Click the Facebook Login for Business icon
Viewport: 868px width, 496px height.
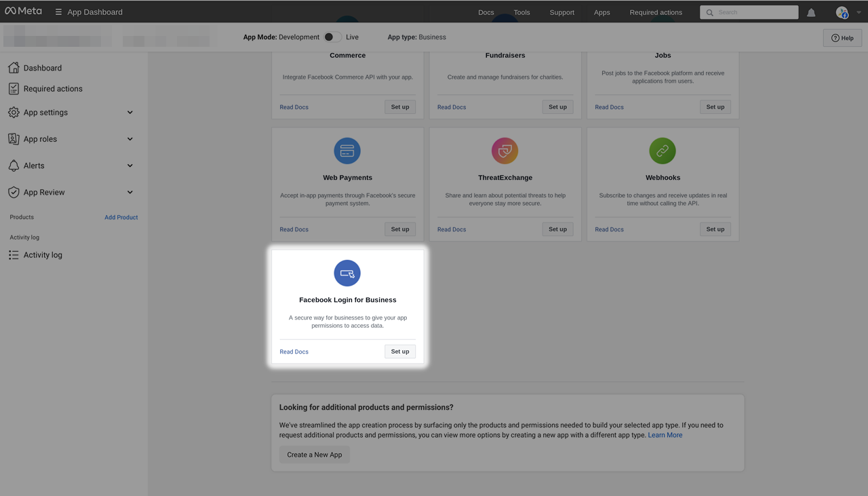pyautogui.click(x=347, y=273)
